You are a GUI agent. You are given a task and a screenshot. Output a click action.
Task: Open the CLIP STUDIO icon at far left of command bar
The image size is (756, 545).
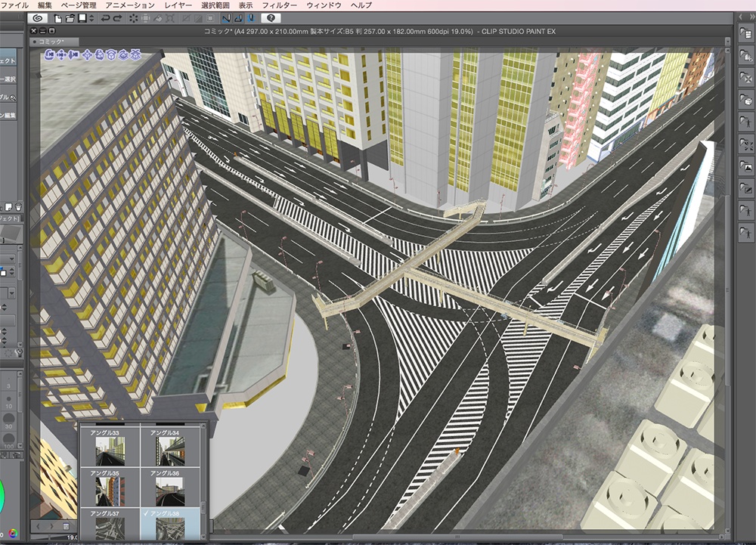click(36, 17)
